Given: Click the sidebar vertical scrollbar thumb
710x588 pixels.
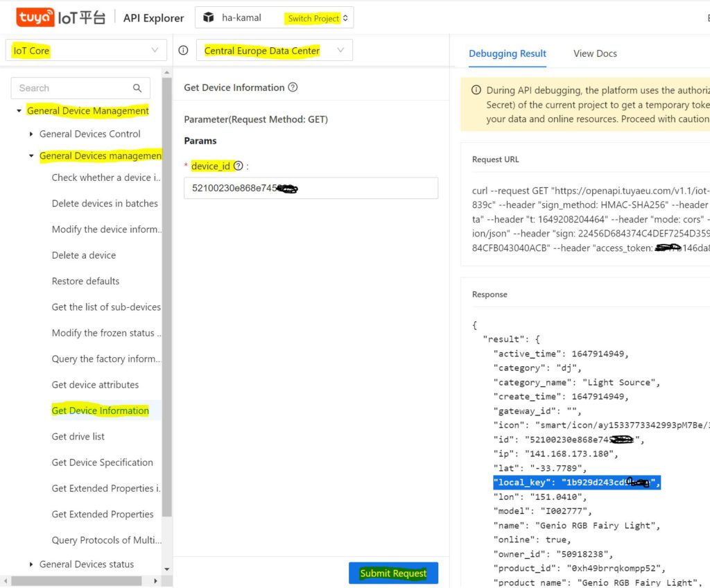Looking at the screenshot, I should pyautogui.click(x=166, y=297).
